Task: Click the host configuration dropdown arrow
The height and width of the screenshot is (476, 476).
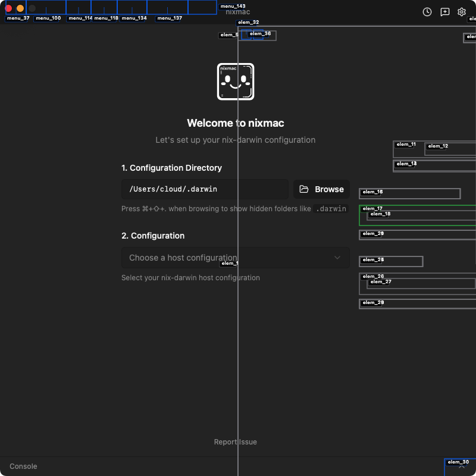Action: click(x=337, y=258)
